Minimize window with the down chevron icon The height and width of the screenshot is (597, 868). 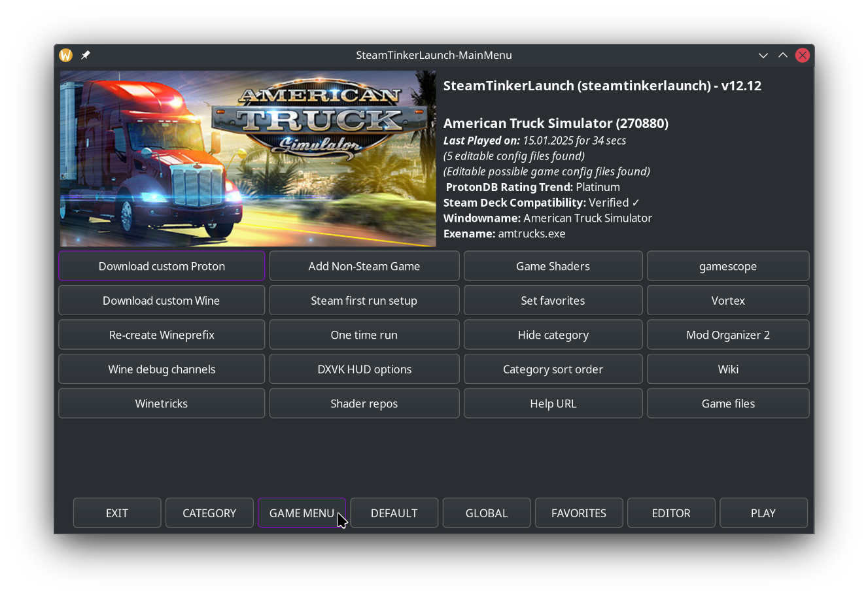[763, 56]
